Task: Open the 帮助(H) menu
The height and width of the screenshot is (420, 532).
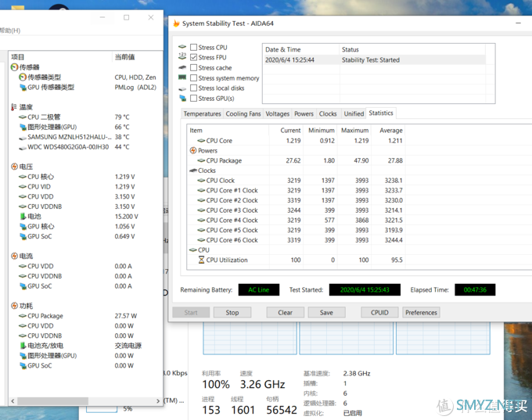Action: [10, 31]
